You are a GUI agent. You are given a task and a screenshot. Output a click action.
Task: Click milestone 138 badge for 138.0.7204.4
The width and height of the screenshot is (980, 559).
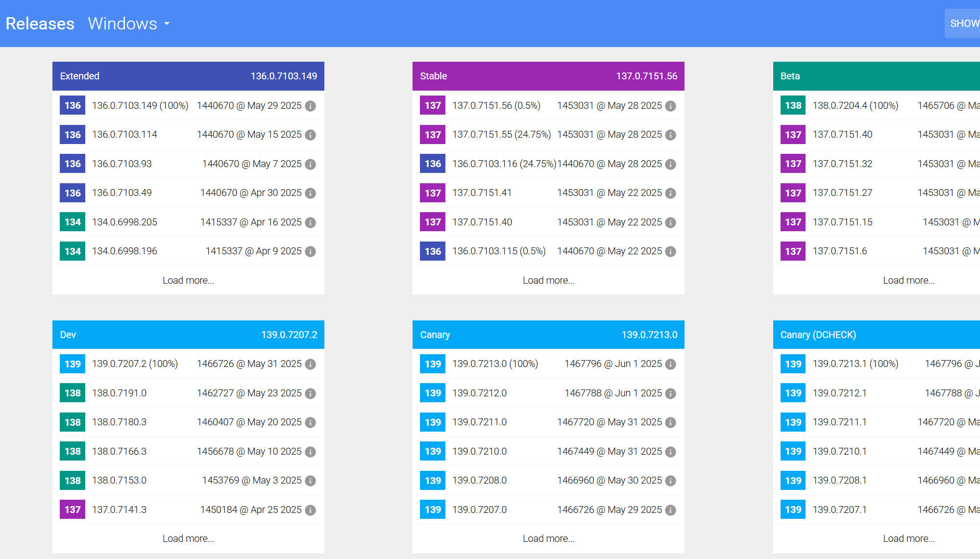pyautogui.click(x=793, y=105)
